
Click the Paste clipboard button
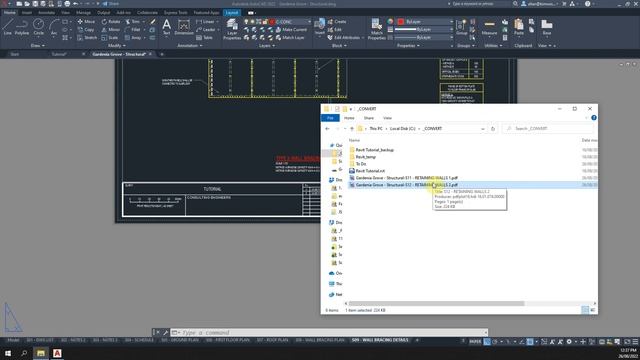point(519,27)
